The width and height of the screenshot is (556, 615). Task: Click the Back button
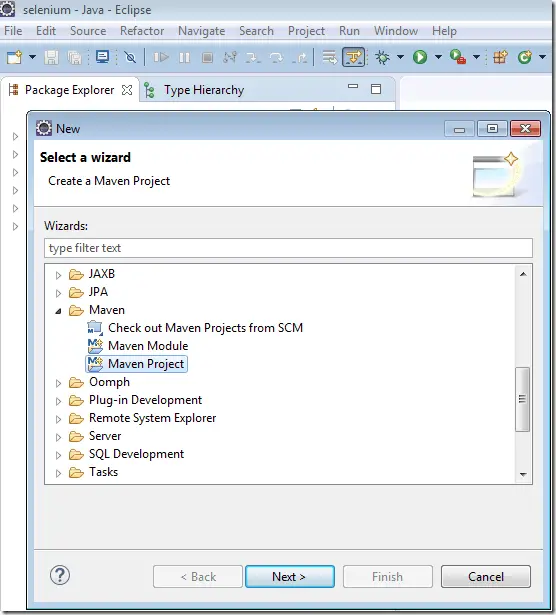pyautogui.click(x=198, y=577)
